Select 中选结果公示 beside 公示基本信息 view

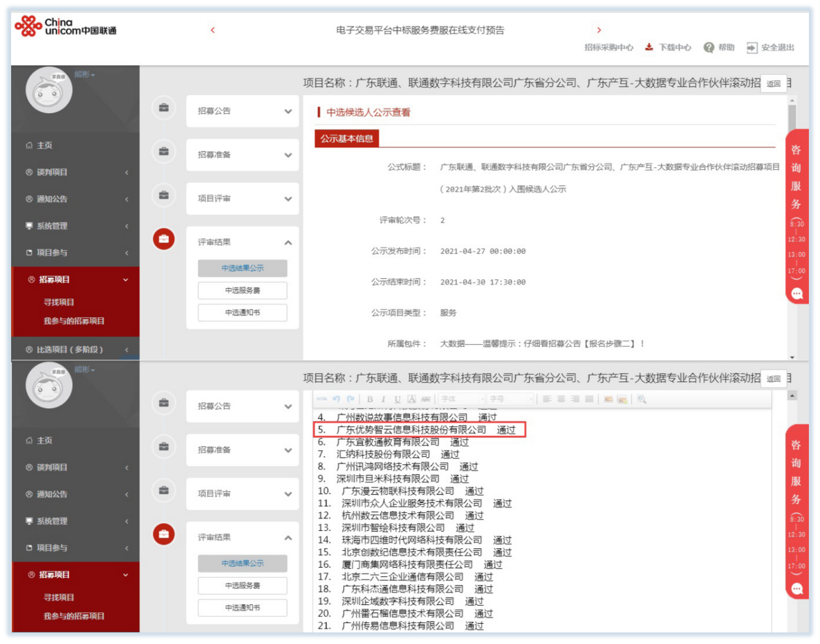click(242, 268)
